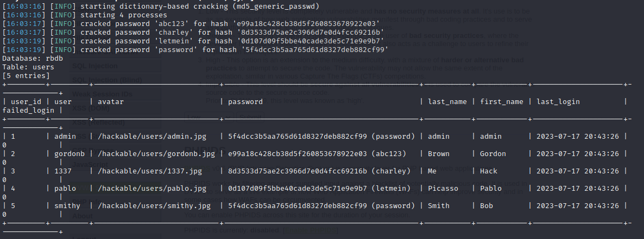This screenshot has width=644, height=239.
Task: Open the Weak Session IDs page
Action: (102, 94)
